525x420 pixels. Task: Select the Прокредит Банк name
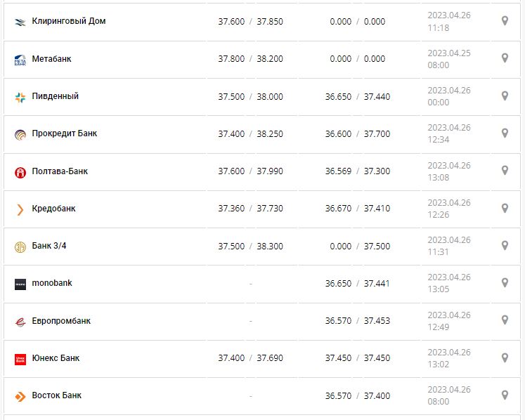(x=65, y=133)
